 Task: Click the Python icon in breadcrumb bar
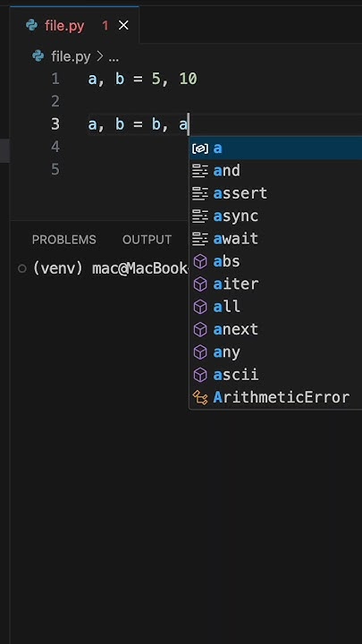(x=38, y=55)
